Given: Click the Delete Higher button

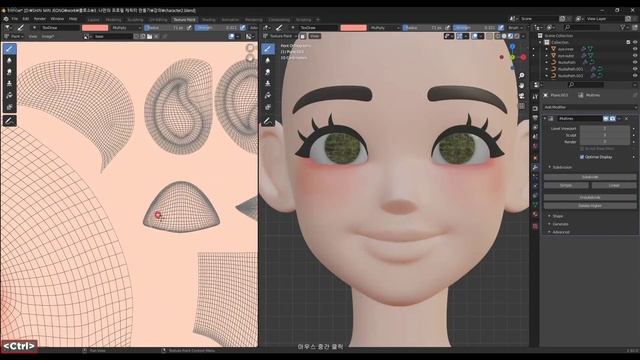Looking at the screenshot, I should pyautogui.click(x=590, y=206).
